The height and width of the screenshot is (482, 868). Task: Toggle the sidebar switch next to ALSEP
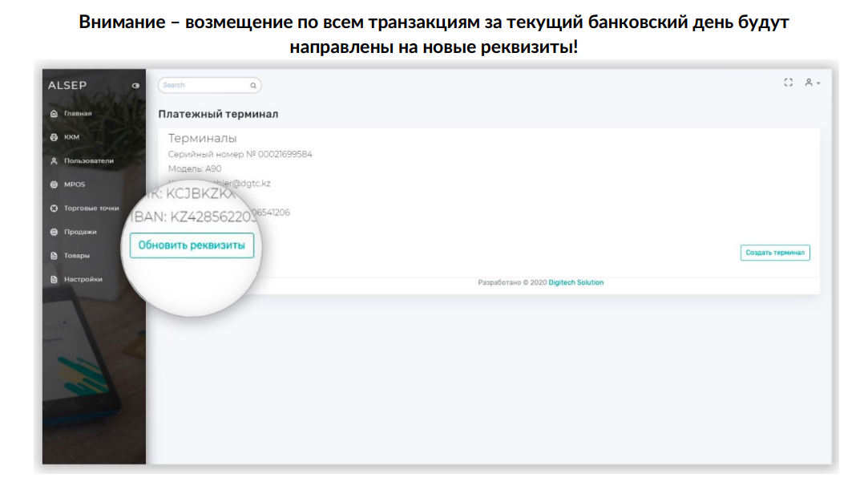pyautogui.click(x=135, y=86)
